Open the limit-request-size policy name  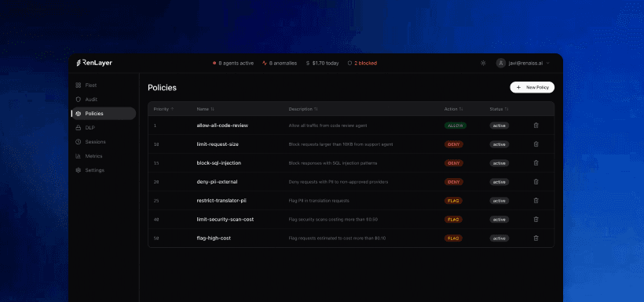pos(218,144)
